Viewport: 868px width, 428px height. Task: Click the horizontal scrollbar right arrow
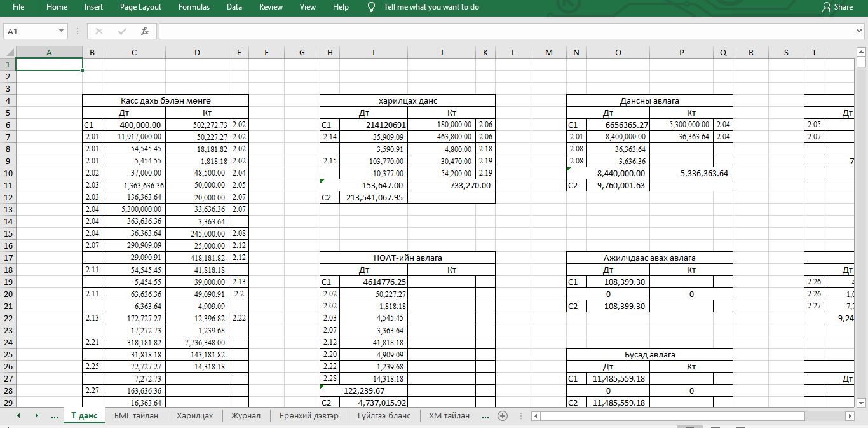coord(850,416)
